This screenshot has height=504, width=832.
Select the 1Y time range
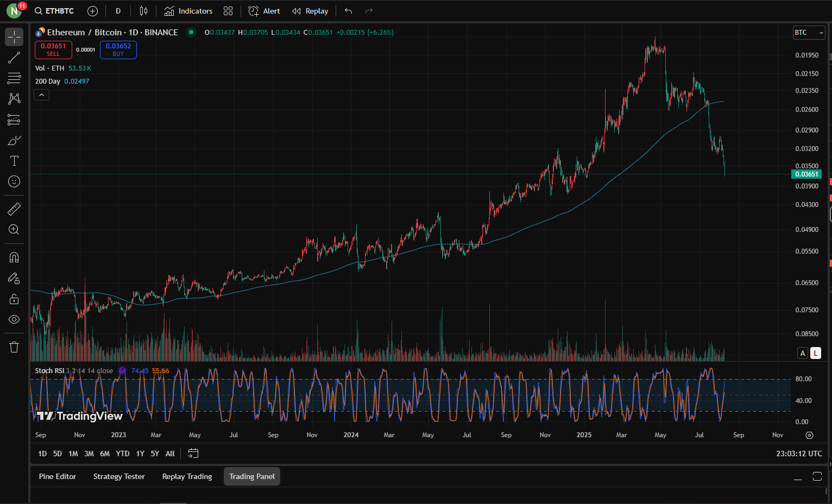(x=140, y=453)
